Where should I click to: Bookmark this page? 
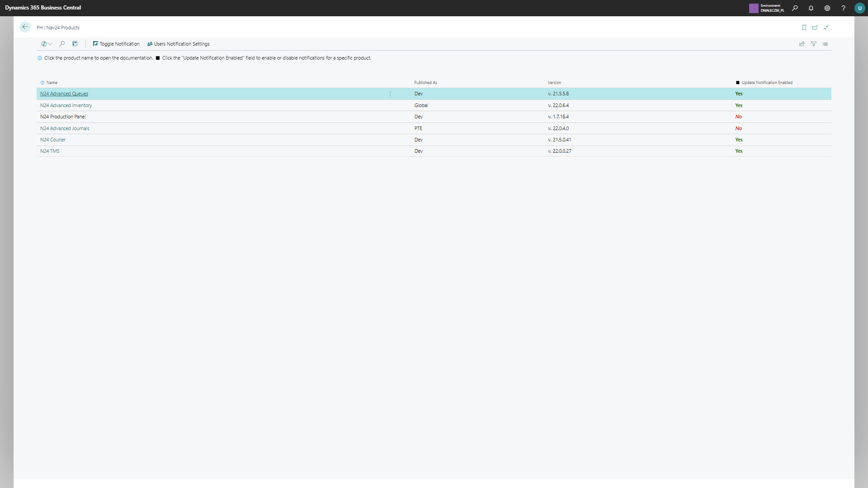coord(804,28)
